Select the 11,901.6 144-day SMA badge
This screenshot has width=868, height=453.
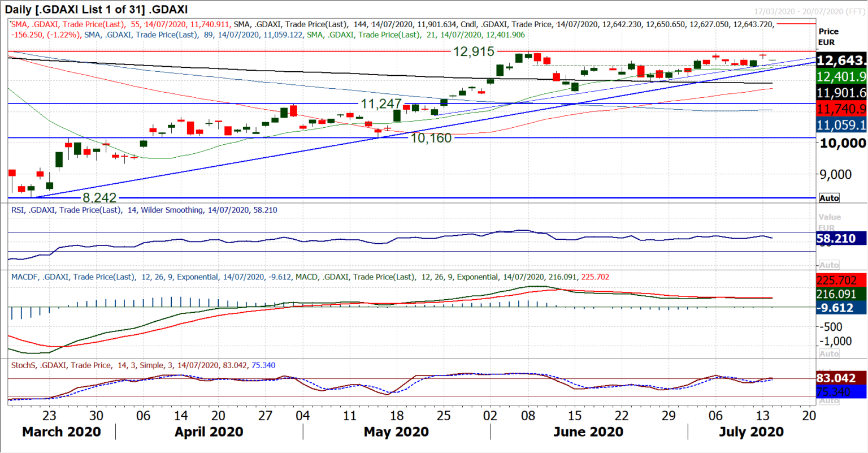(840, 92)
